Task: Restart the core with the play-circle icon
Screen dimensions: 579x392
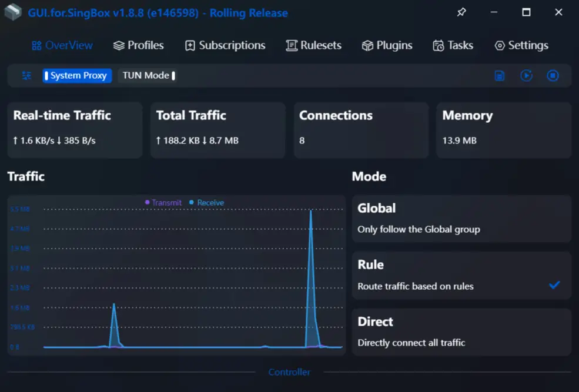Action: (x=526, y=76)
